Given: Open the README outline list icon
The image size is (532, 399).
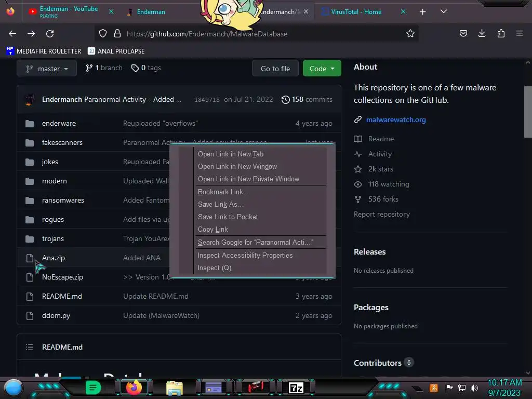Looking at the screenshot, I should coord(30,347).
